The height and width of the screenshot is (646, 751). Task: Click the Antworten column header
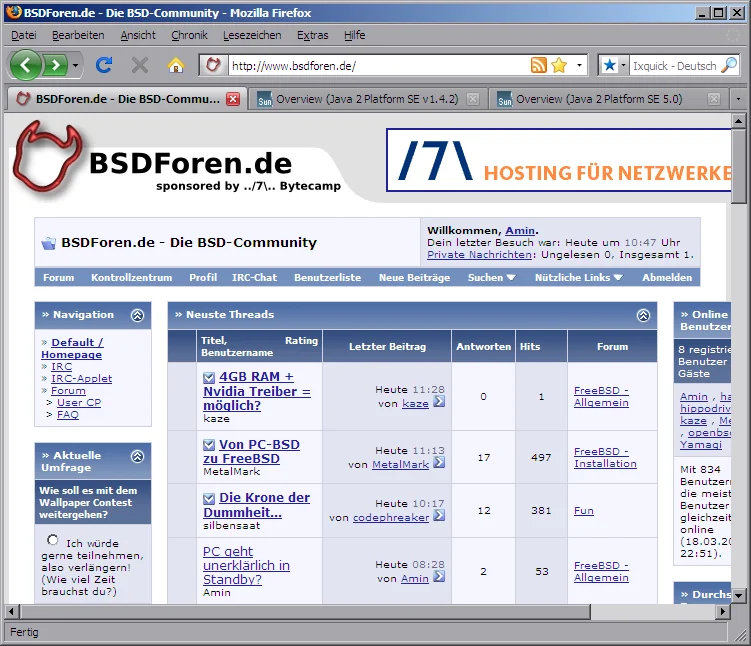tap(483, 346)
